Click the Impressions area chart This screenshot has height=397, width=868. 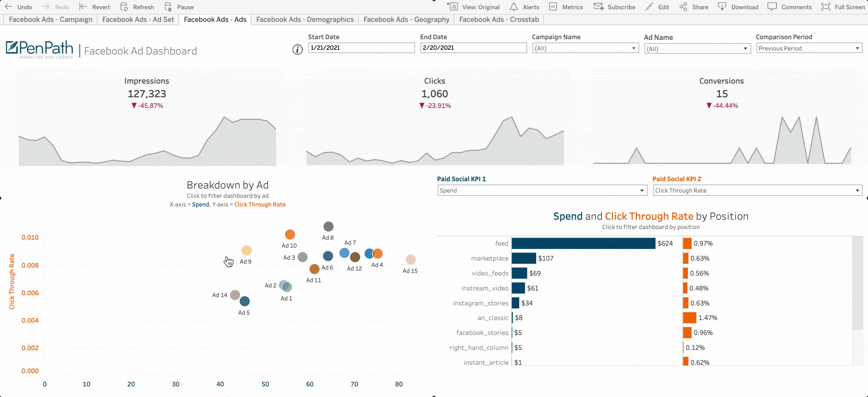pos(147,141)
